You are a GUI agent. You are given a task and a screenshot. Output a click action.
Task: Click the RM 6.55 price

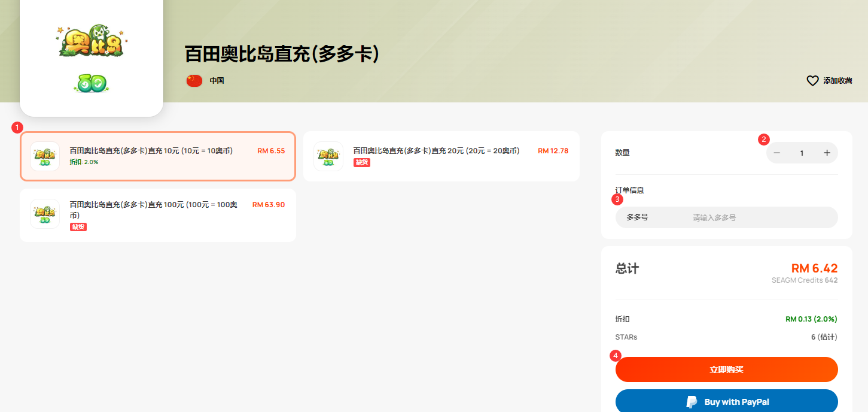pos(271,151)
